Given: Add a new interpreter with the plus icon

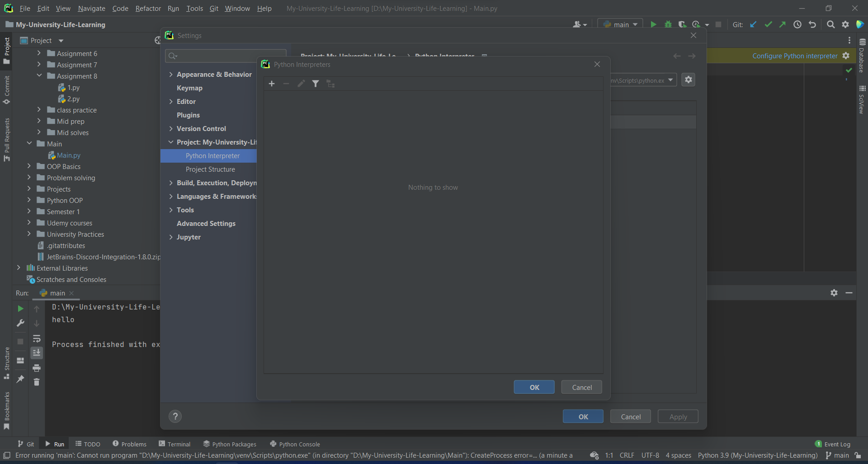Looking at the screenshot, I should [272, 84].
